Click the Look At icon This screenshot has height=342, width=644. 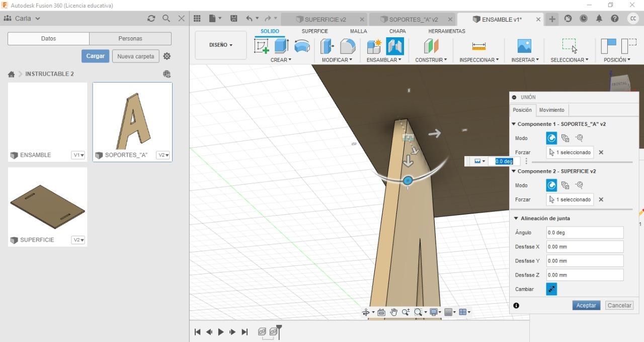(x=381, y=312)
